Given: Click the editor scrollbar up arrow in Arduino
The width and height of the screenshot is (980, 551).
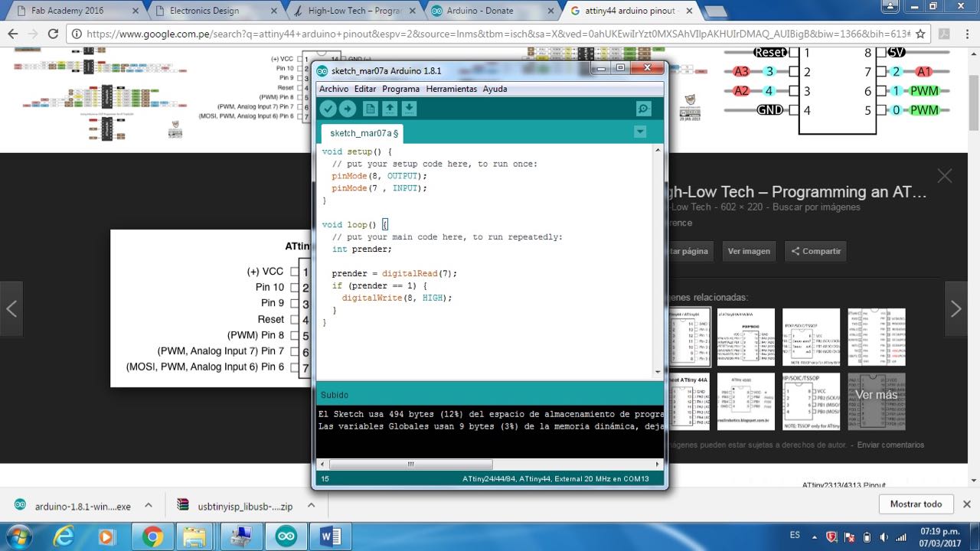Looking at the screenshot, I should point(657,151).
